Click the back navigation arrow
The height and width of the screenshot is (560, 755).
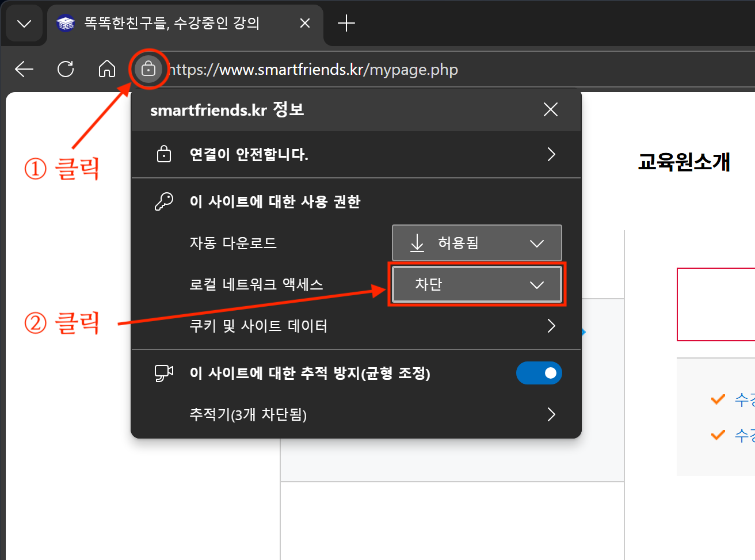[24, 70]
